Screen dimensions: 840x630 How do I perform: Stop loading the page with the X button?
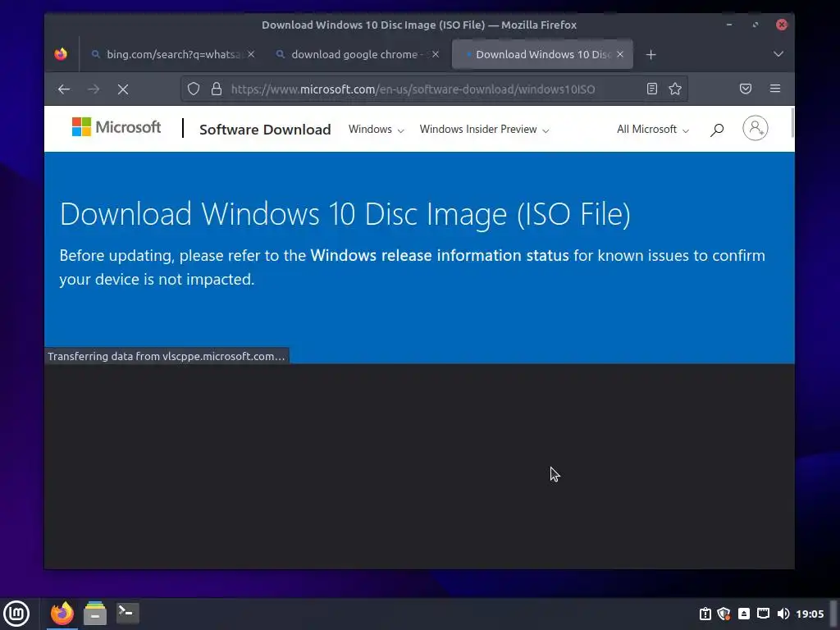pos(123,89)
